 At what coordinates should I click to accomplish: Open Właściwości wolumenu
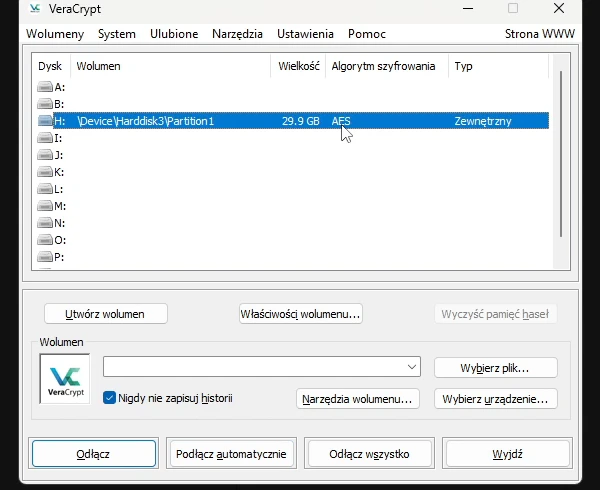coord(301,314)
